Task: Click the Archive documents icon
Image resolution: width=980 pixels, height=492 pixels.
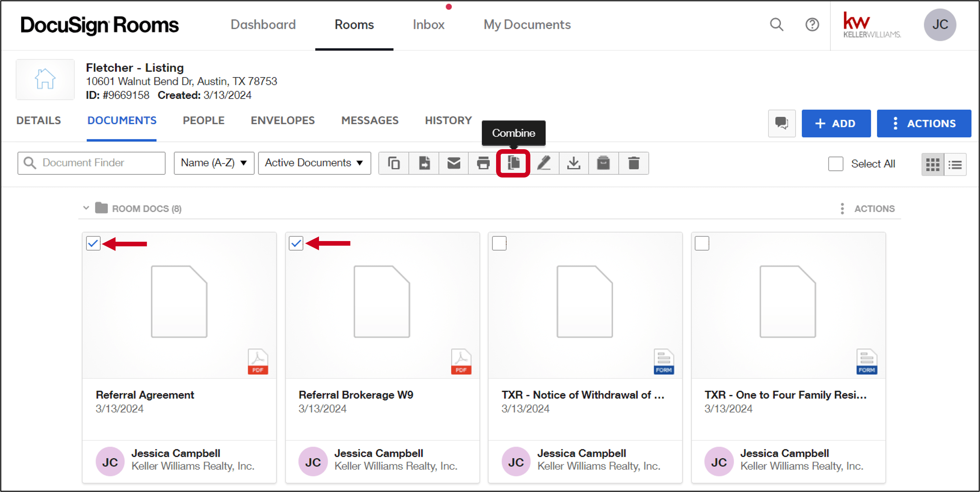Action: tap(603, 163)
